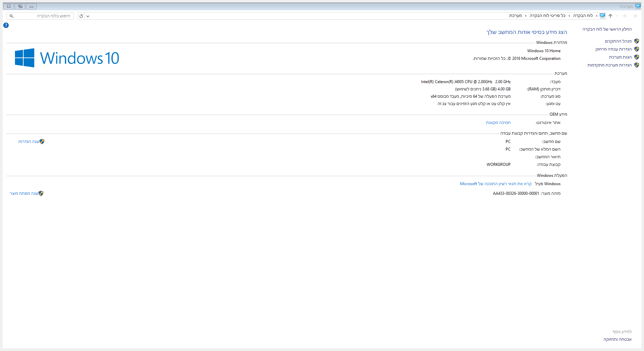The image size is (644, 351).
Task: Click the 'Windows פעיל' activation status text
Action: pyautogui.click(x=548, y=184)
